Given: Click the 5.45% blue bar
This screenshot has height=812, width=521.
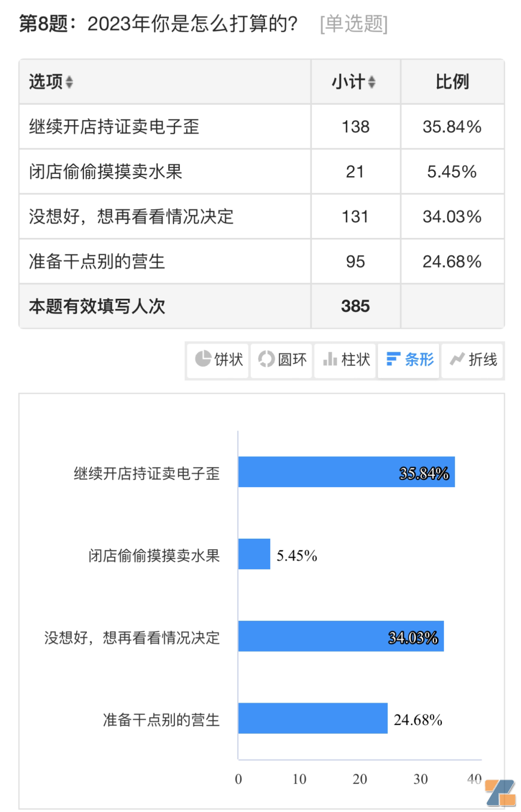Looking at the screenshot, I should [x=254, y=554].
